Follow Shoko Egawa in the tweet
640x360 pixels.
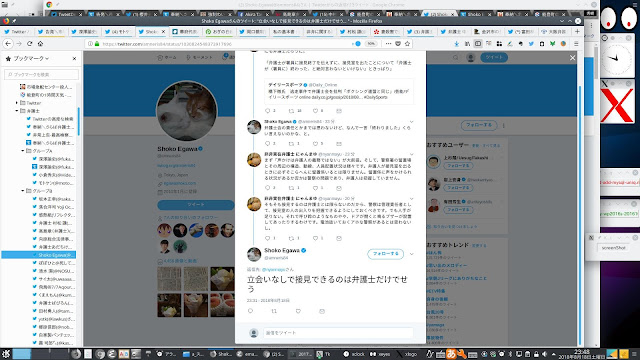point(385,253)
